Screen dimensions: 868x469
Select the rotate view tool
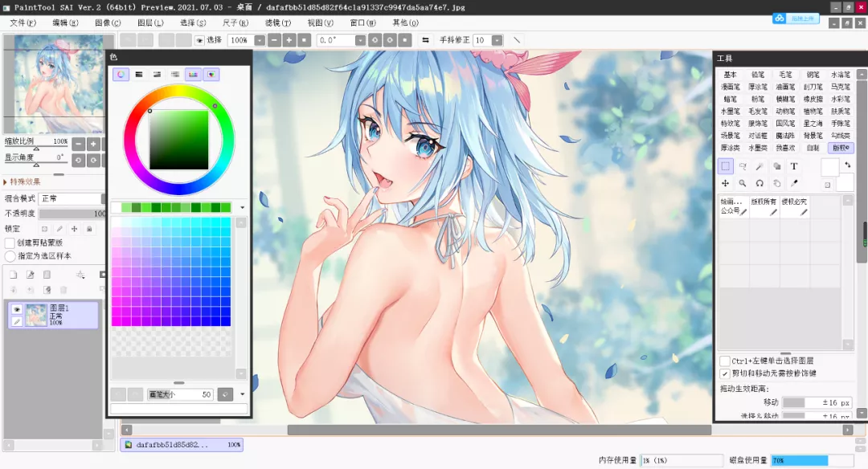pos(759,184)
